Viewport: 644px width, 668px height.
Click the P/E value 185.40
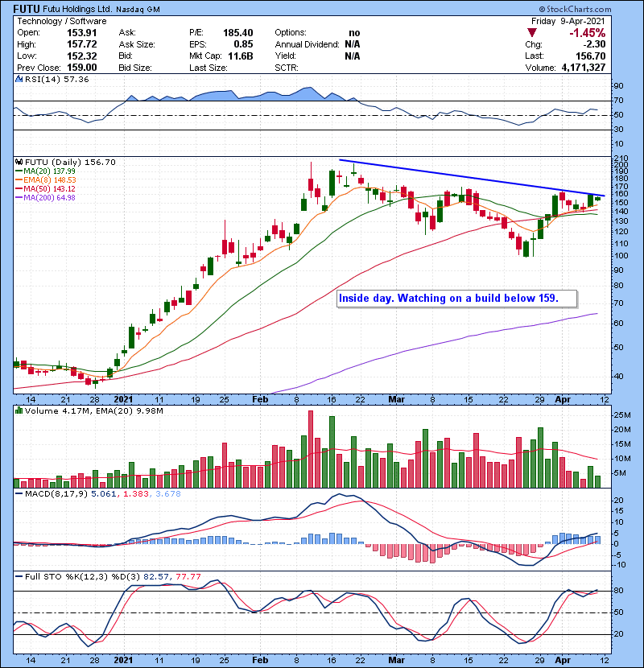tap(237, 33)
